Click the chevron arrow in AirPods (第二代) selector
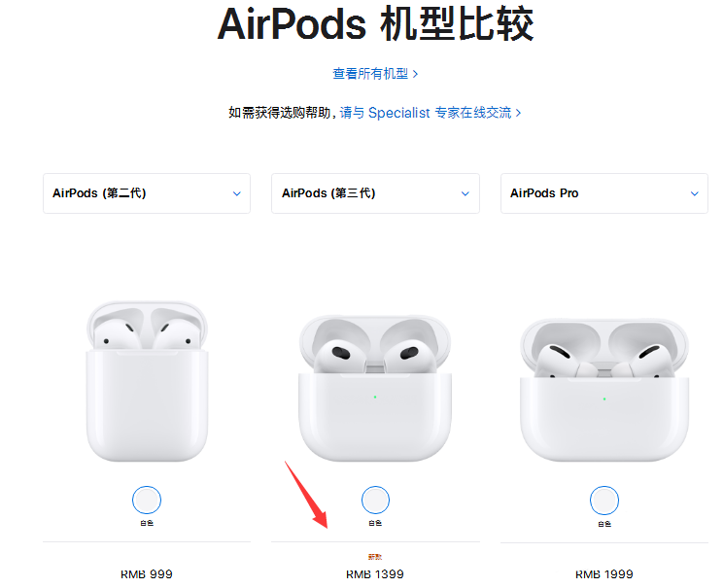The image size is (724, 588). click(x=237, y=194)
